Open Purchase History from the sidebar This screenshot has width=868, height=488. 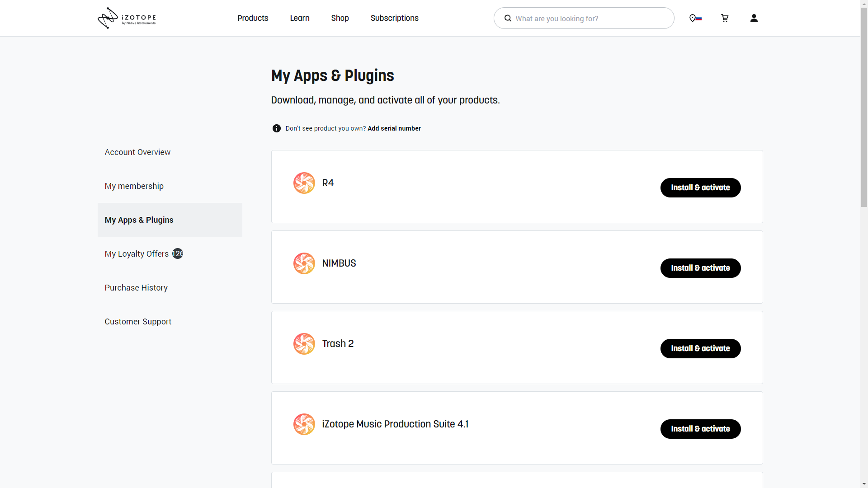[136, 288]
